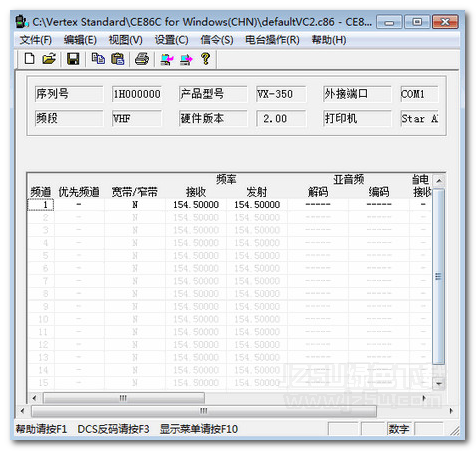Click the write to radio icon
Image resolution: width=476 pixels, height=451 pixels.
[186, 59]
